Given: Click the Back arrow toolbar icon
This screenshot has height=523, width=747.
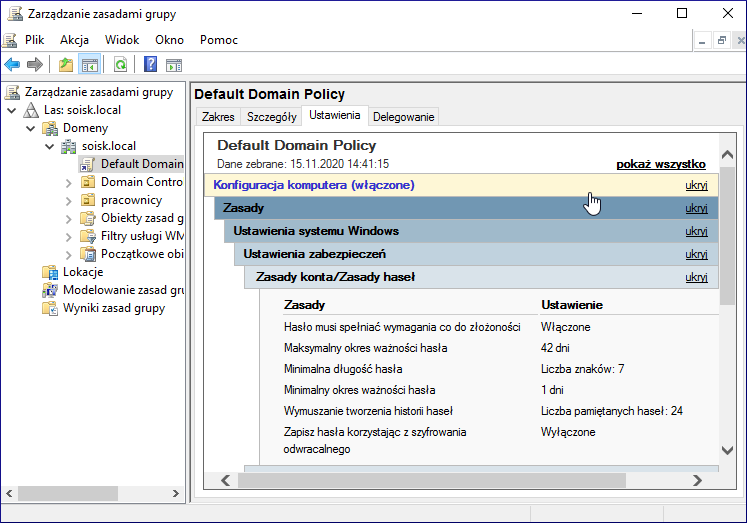Looking at the screenshot, I should point(12,64).
